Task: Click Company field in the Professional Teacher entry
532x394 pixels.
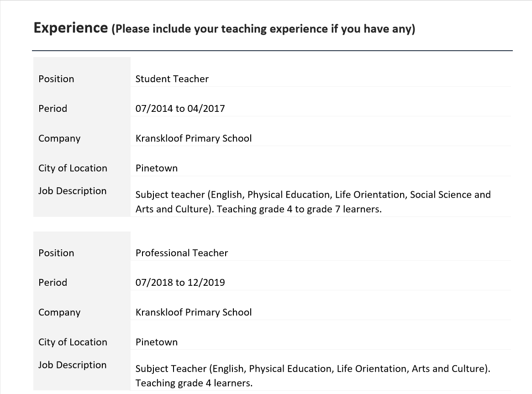Action: pos(193,312)
